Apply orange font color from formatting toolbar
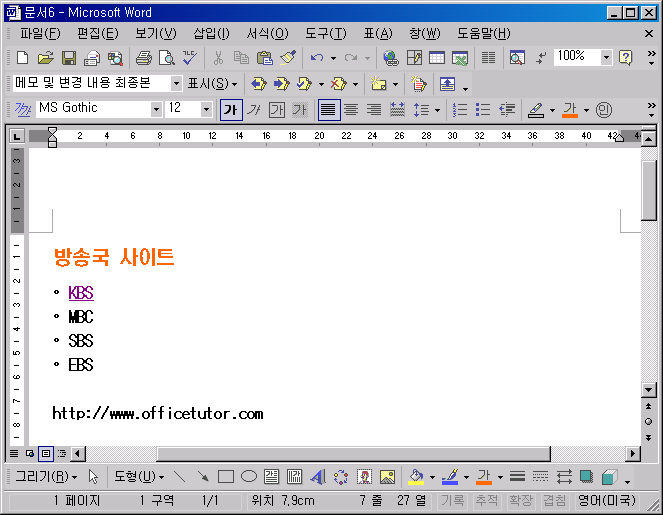The width and height of the screenshot is (663, 515). point(570,110)
